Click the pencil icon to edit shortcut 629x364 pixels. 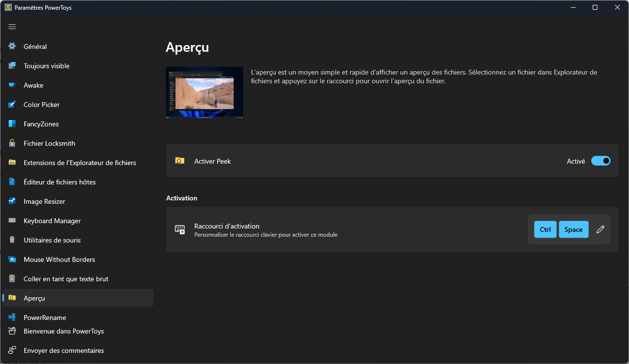600,229
